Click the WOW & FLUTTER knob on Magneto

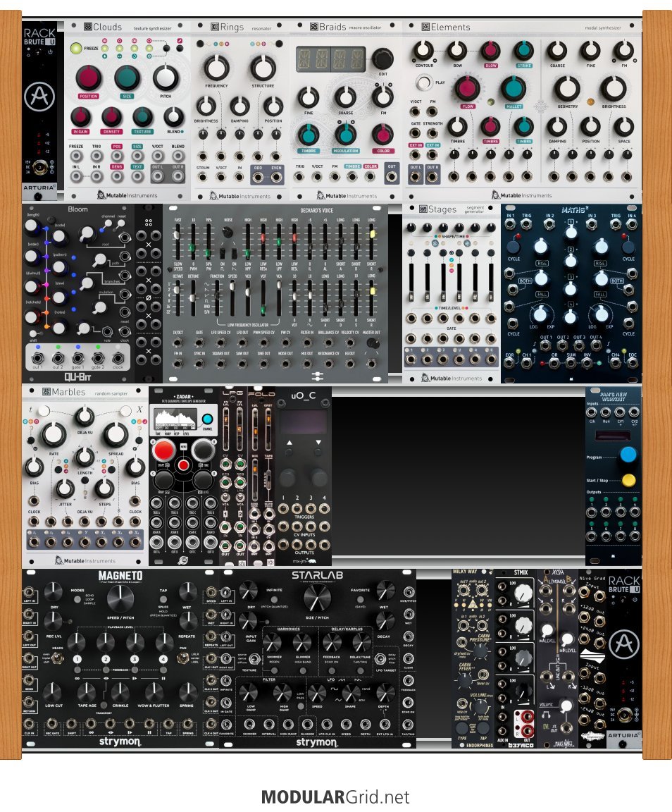click(154, 692)
